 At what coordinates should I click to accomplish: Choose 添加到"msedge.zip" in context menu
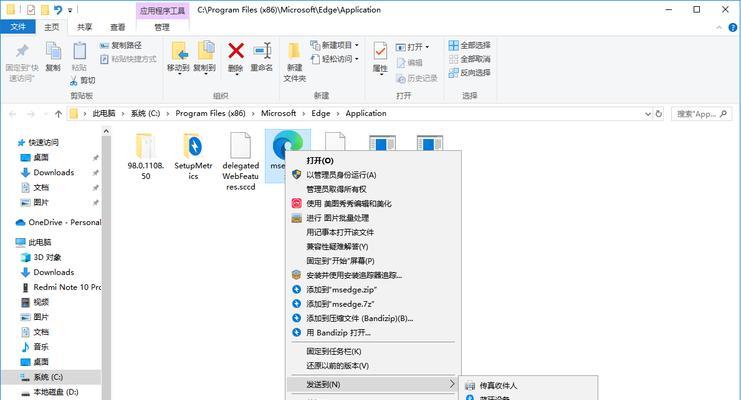click(x=371, y=290)
